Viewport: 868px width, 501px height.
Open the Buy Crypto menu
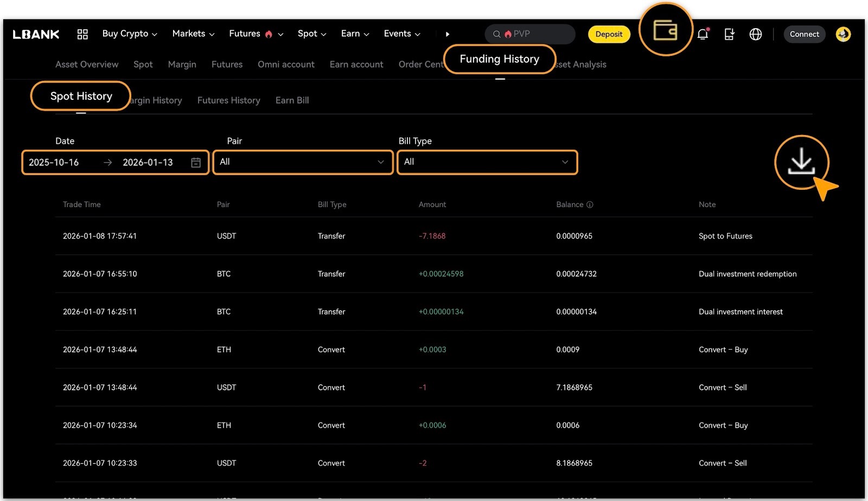pyautogui.click(x=129, y=34)
